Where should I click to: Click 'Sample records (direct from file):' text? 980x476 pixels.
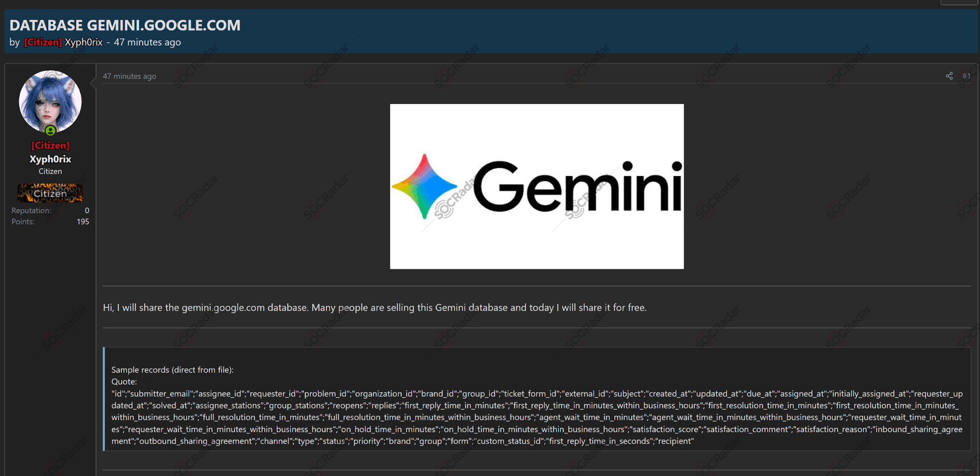pos(173,370)
